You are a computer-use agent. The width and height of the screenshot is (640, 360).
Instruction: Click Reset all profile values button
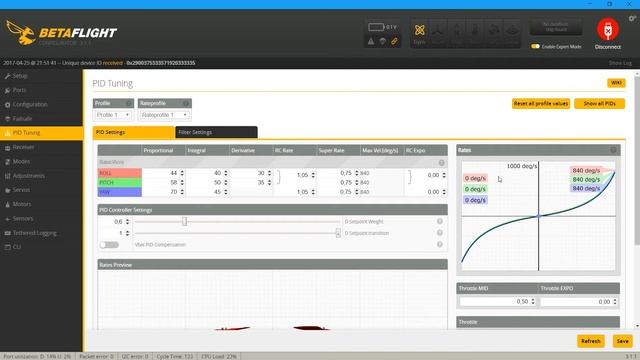[541, 104]
